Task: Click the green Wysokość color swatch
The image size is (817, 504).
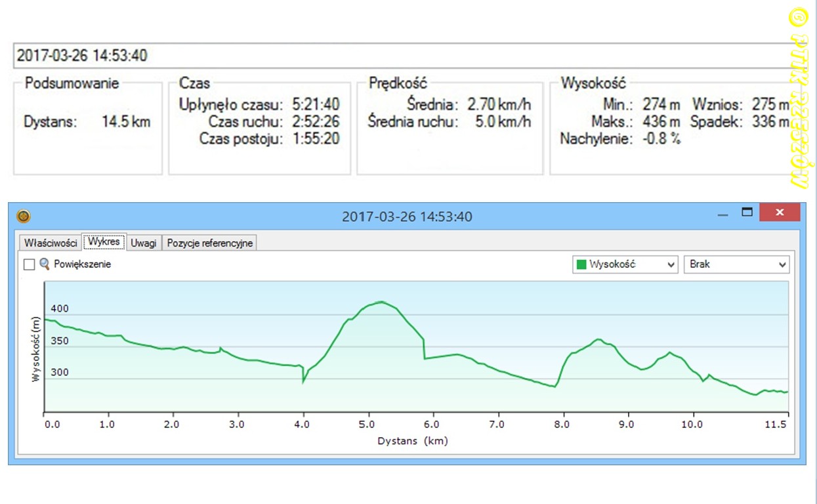Action: [x=581, y=264]
